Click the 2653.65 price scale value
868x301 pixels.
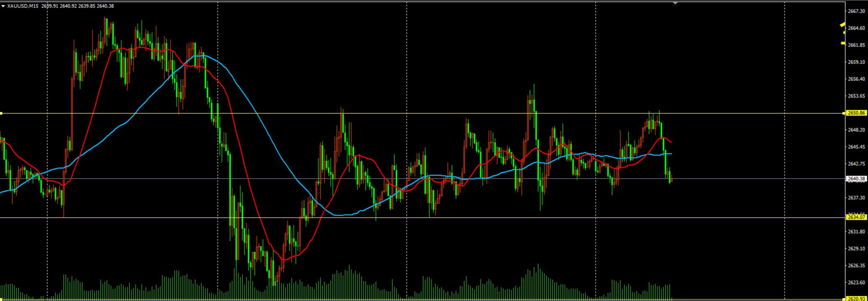[856, 96]
